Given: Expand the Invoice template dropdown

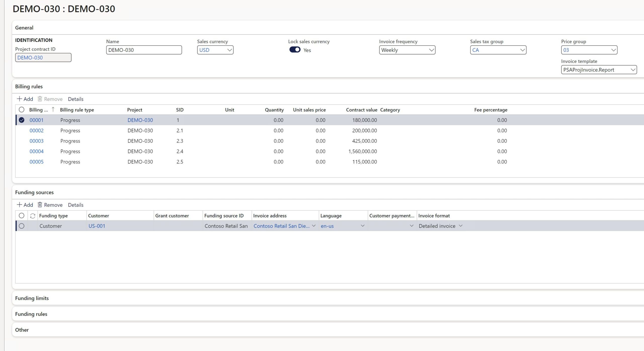Looking at the screenshot, I should coord(633,70).
